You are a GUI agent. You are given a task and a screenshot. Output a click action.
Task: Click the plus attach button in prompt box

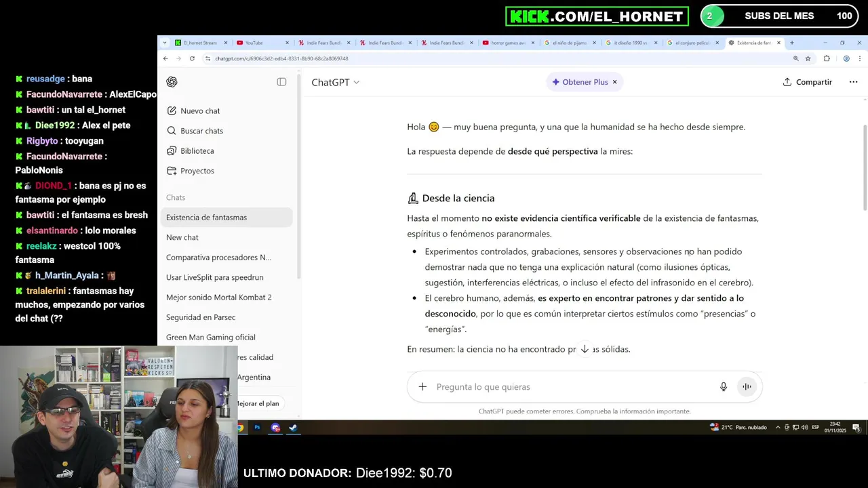(x=422, y=386)
